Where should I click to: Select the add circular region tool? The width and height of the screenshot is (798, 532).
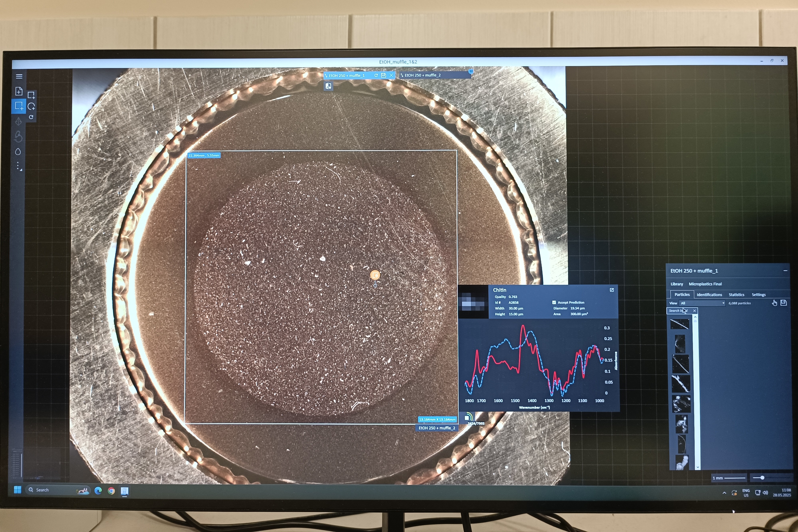pos(31,107)
